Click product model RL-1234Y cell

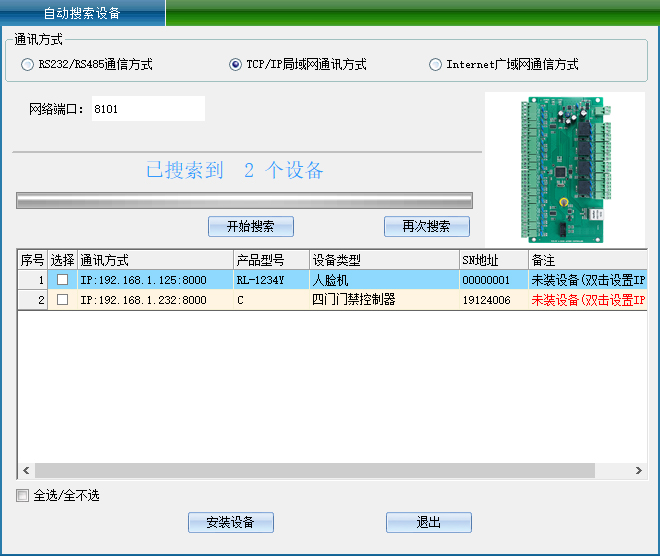[271, 280]
